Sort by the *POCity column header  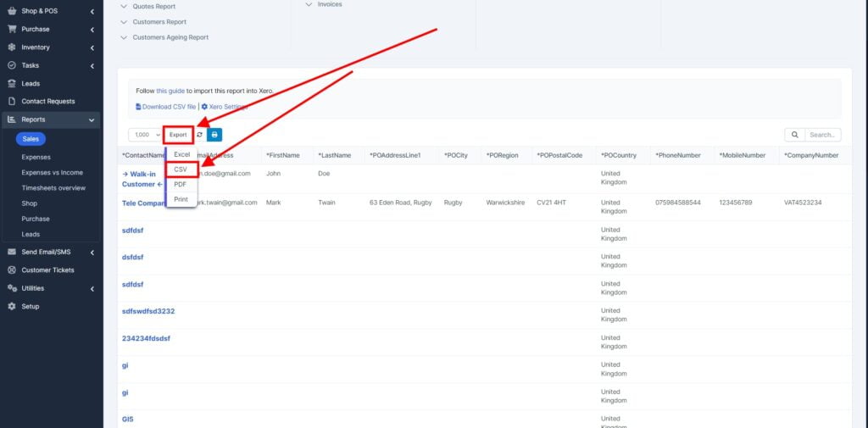click(x=455, y=156)
